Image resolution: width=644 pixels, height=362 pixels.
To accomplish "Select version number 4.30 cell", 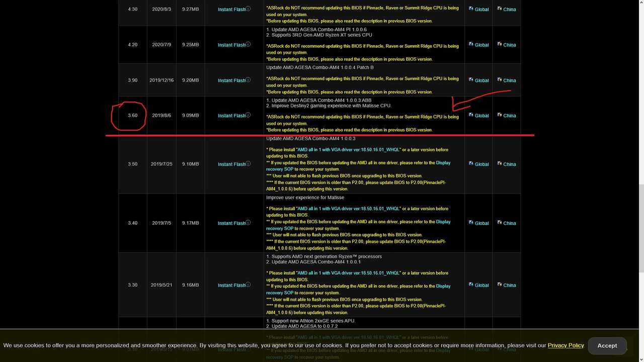I will tap(132, 10).
